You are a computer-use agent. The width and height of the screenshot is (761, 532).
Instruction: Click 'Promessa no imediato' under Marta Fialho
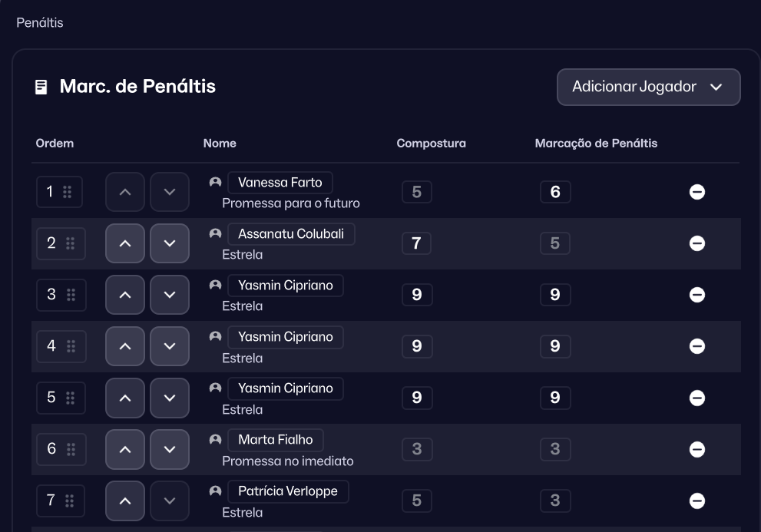(288, 461)
